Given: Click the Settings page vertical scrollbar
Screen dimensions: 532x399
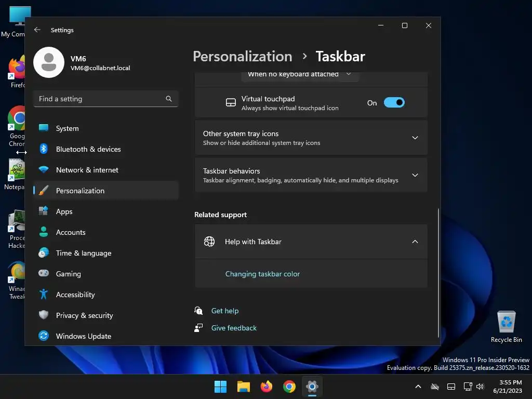Looking at the screenshot, I should point(438,272).
